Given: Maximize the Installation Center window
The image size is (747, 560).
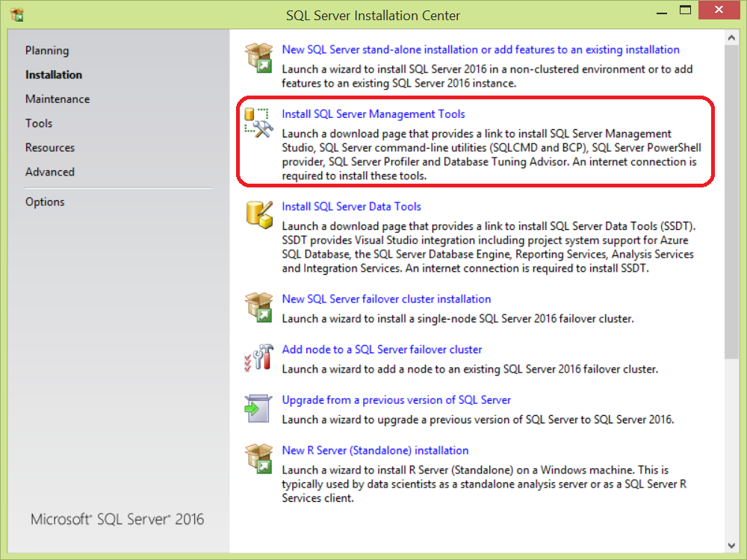Looking at the screenshot, I should [685, 10].
